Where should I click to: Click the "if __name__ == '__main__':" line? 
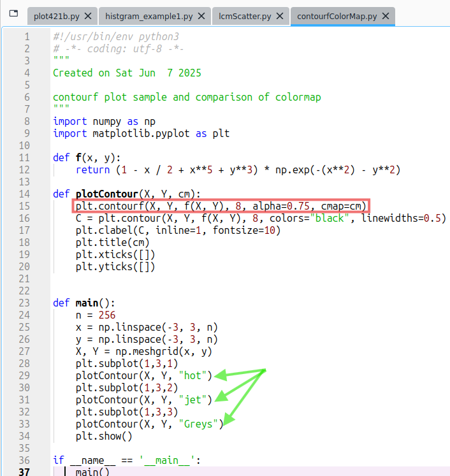click(x=127, y=461)
